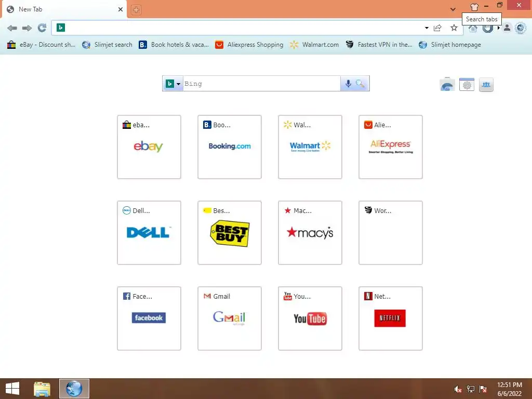The height and width of the screenshot is (399, 532).
Task: Reload the current page
Action: click(x=42, y=28)
